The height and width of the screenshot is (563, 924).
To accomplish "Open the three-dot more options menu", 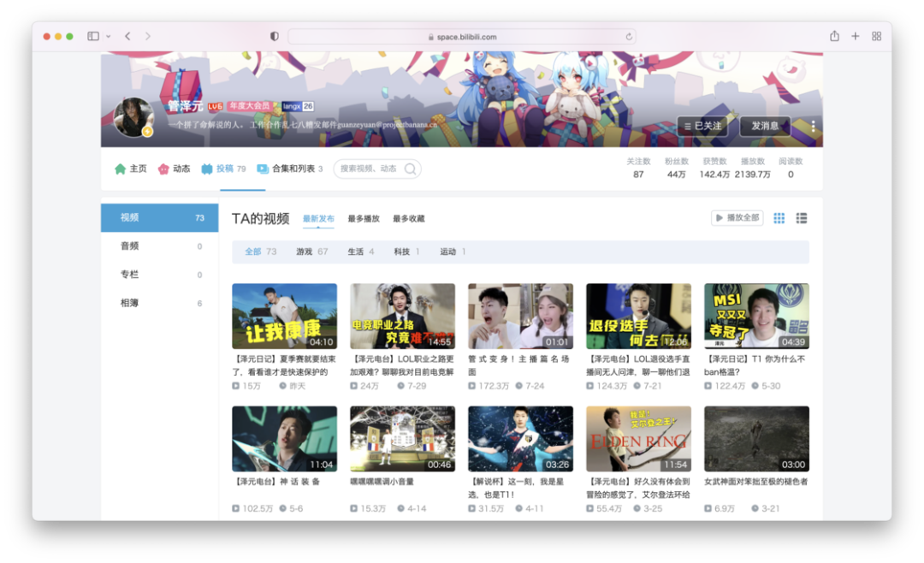I will pyautogui.click(x=814, y=126).
